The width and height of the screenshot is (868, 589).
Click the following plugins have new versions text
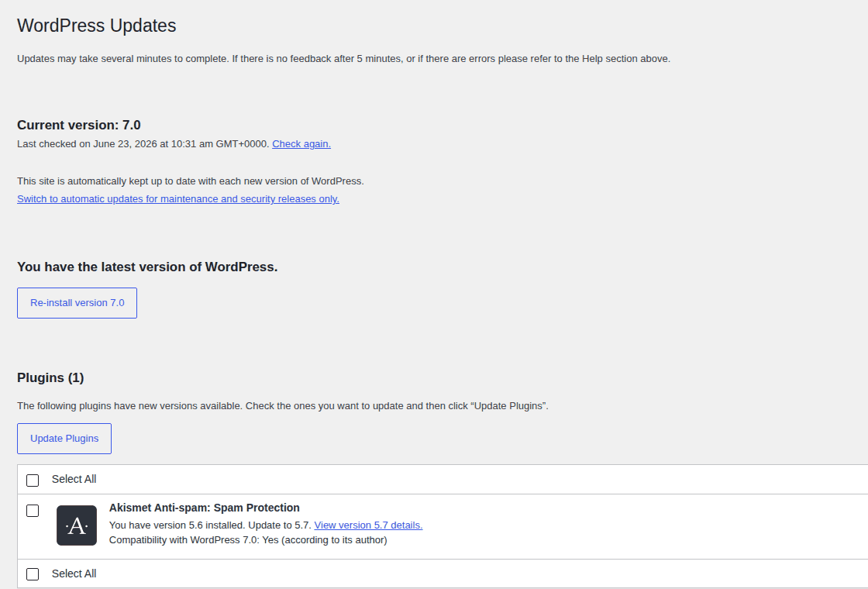(x=283, y=406)
